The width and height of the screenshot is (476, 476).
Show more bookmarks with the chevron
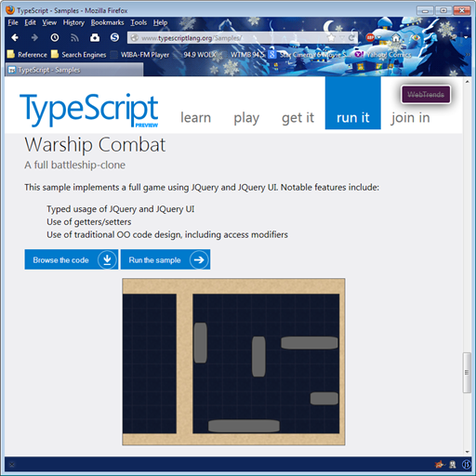point(468,55)
